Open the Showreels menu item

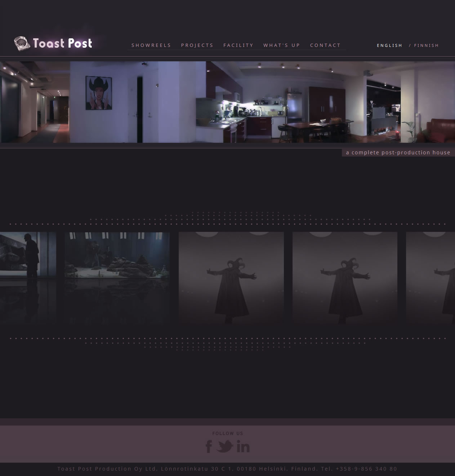click(151, 45)
